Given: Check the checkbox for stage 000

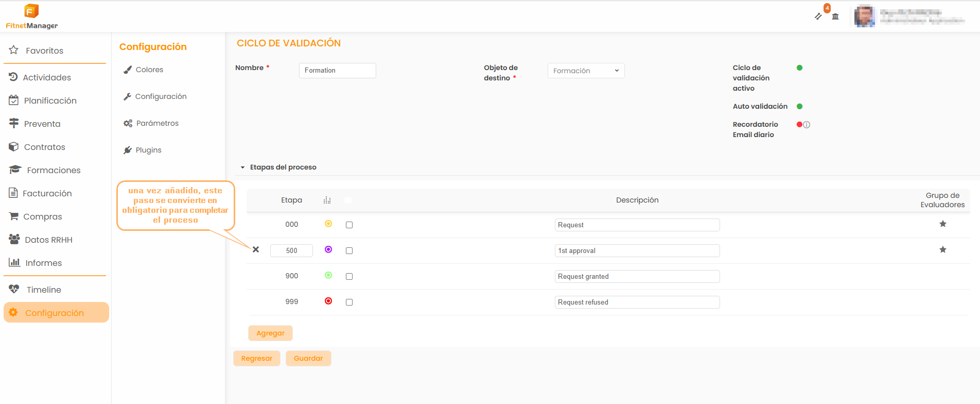Looking at the screenshot, I should 349,225.
